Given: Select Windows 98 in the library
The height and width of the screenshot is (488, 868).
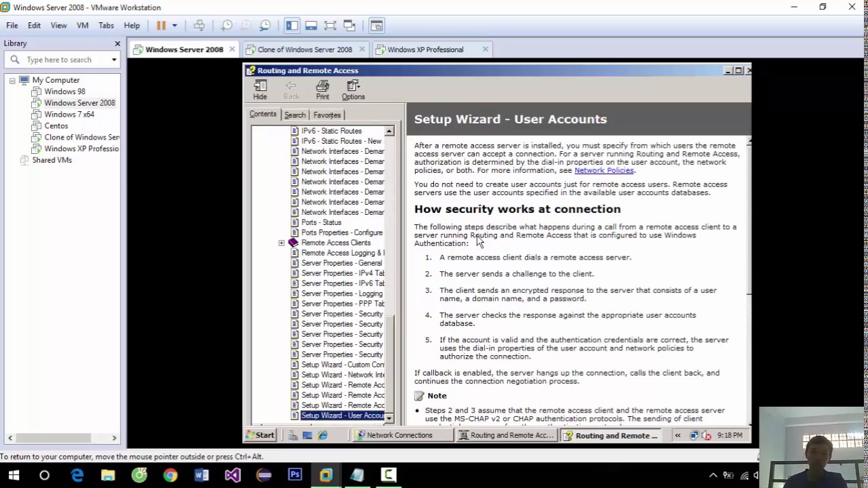Looking at the screenshot, I should [64, 91].
